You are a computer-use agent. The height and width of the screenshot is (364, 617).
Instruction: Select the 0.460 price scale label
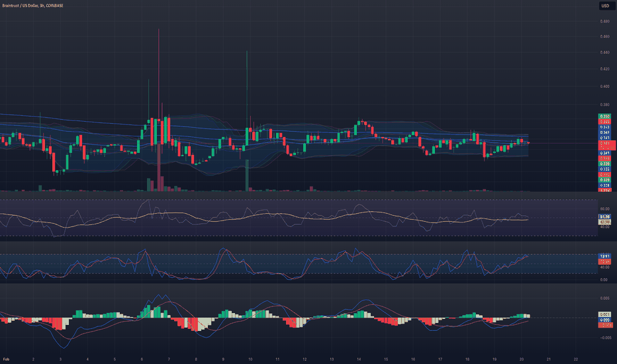(x=605, y=36)
